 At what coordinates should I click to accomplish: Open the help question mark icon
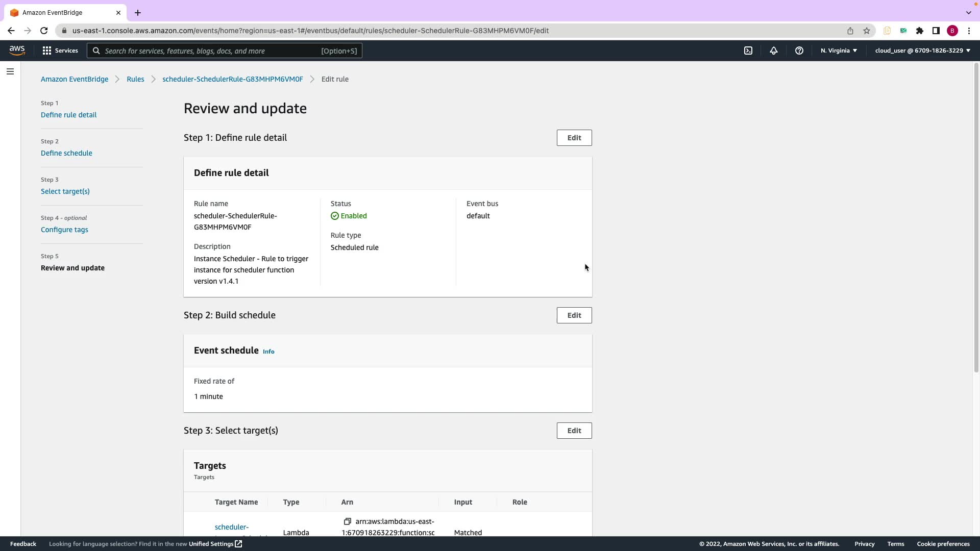tap(799, 51)
